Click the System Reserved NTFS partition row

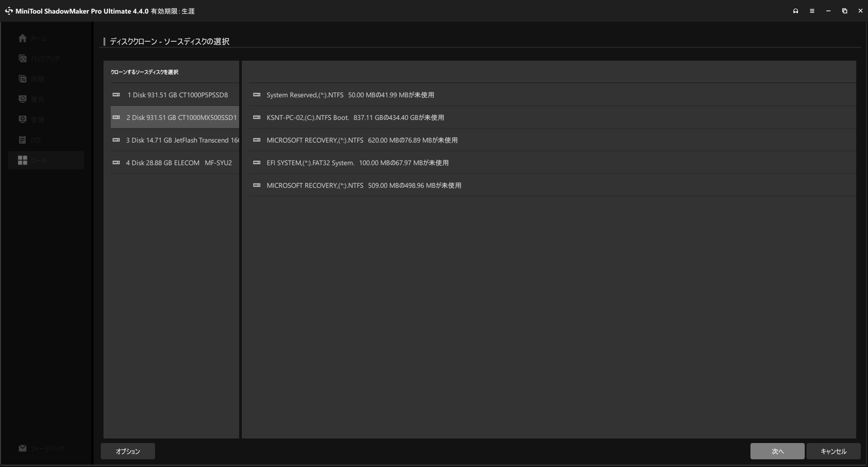[x=350, y=95]
